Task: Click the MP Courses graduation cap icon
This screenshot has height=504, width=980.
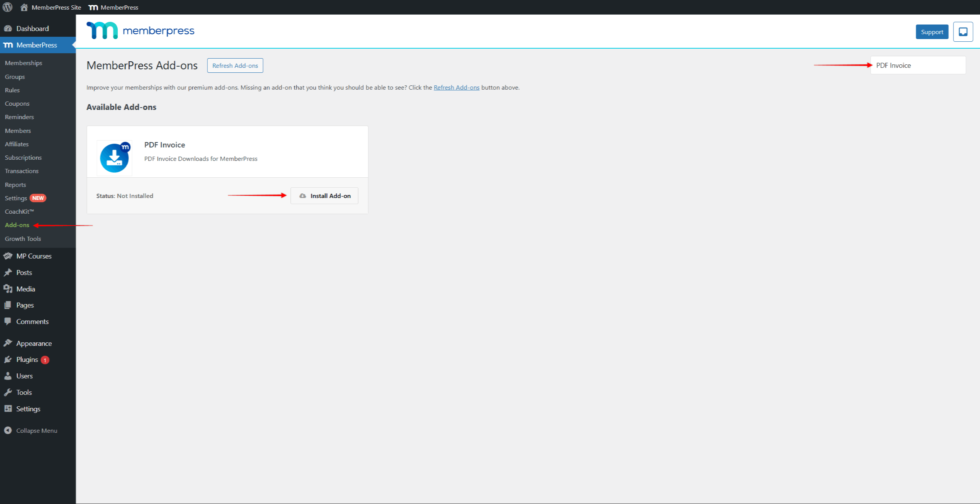Action: tap(8, 256)
